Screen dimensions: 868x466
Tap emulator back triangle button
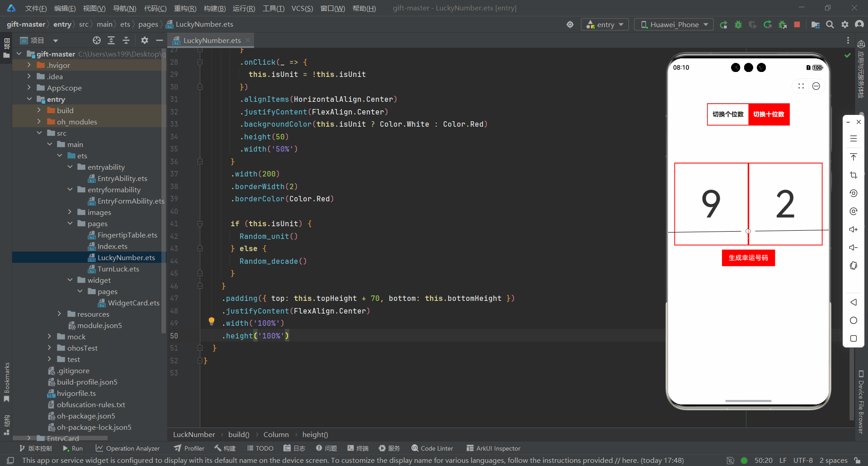tap(854, 302)
